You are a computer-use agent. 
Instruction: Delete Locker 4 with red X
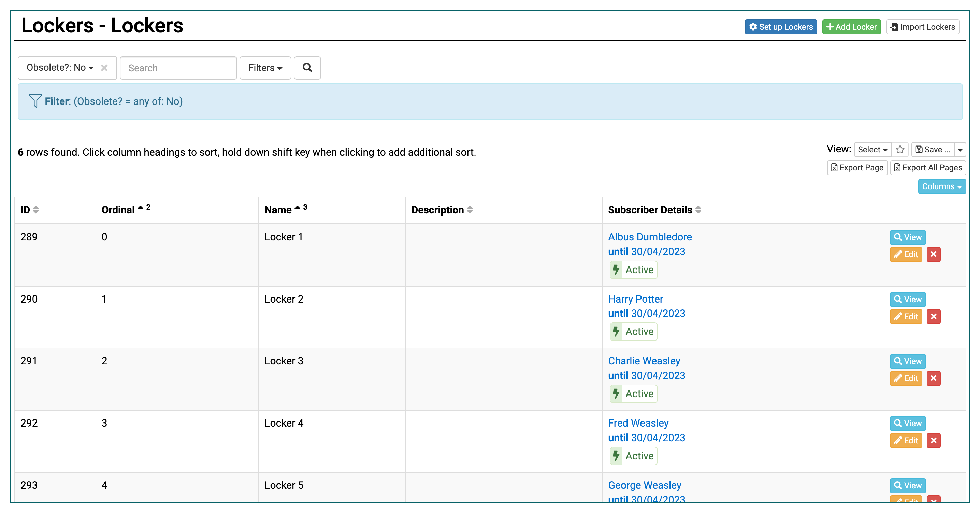click(933, 441)
